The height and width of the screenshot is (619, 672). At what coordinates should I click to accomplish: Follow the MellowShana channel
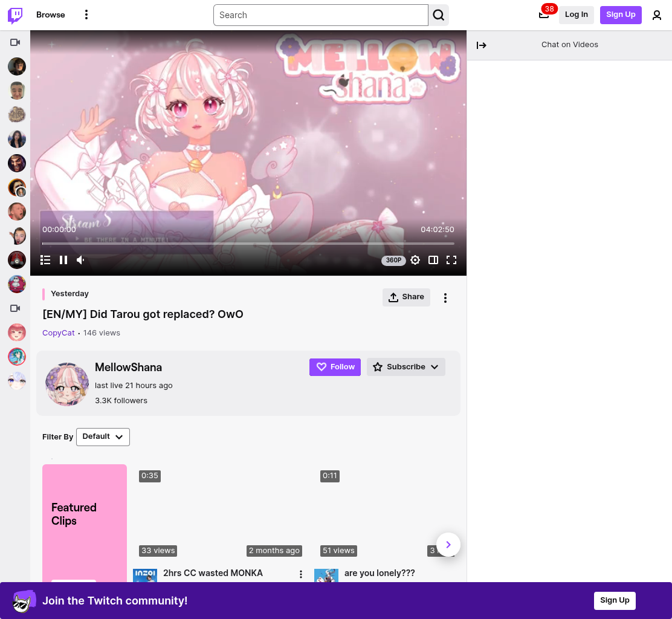[x=335, y=367]
